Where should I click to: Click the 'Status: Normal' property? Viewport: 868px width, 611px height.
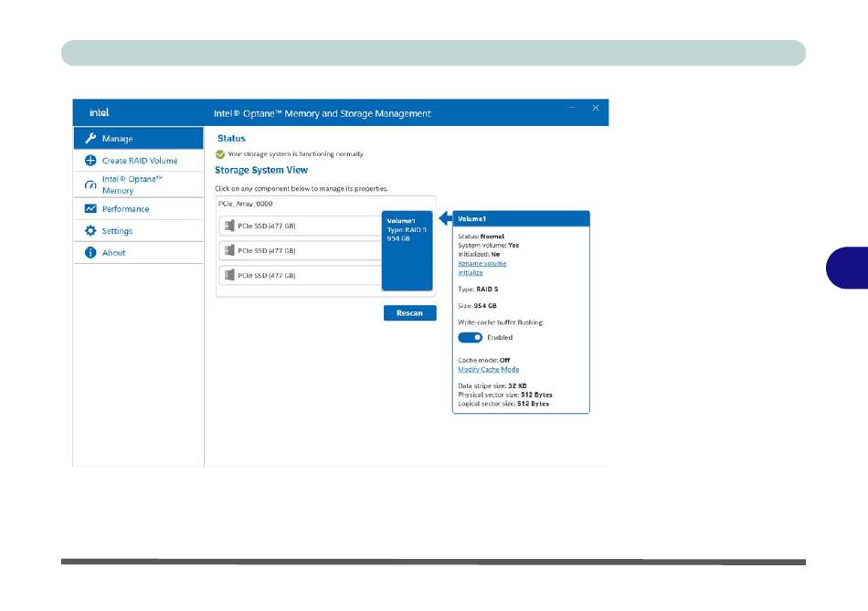click(481, 237)
